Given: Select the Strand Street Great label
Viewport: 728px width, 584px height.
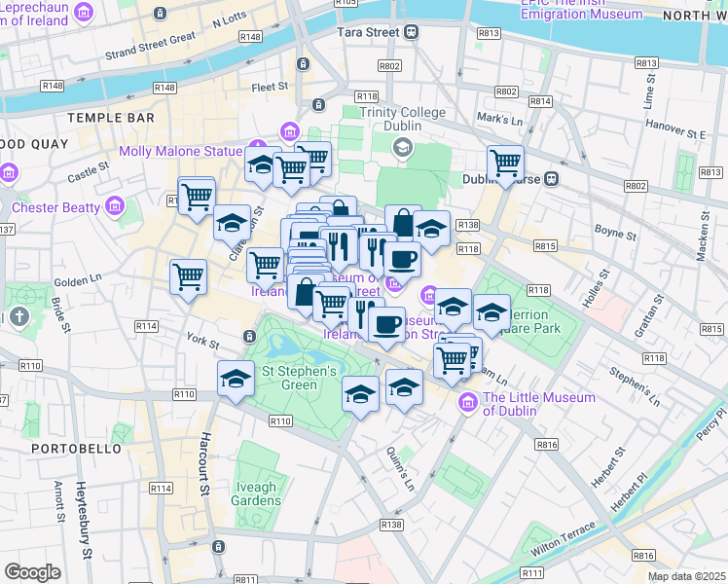Looking at the screenshot, I should pos(151,46).
